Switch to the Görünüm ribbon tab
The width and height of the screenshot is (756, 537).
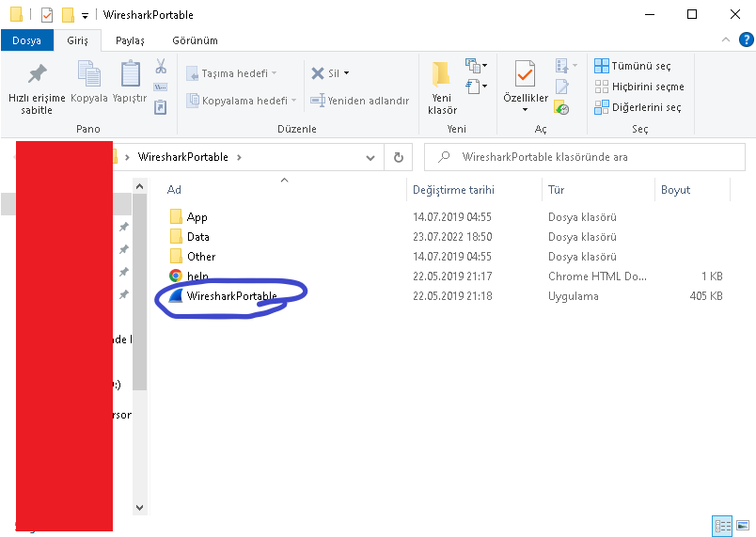(x=196, y=40)
